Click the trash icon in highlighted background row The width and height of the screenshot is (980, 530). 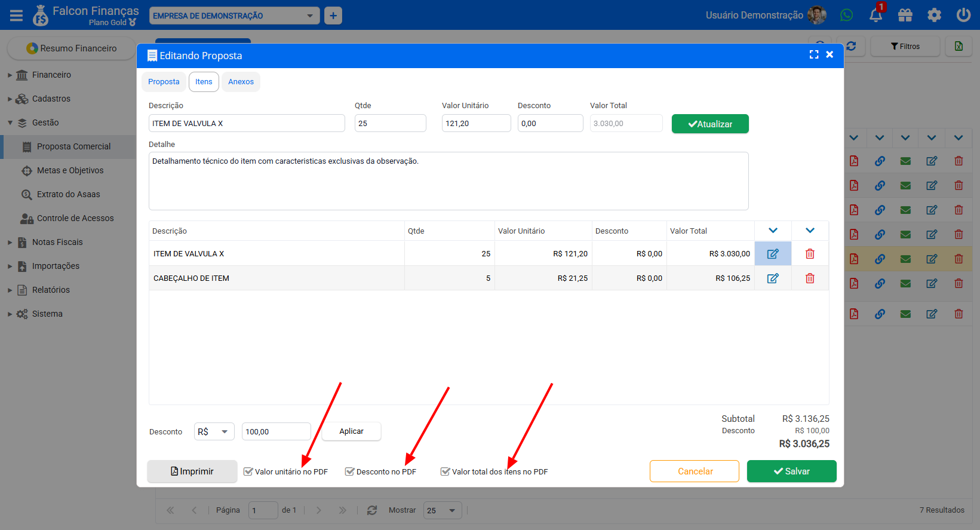pos(959,259)
